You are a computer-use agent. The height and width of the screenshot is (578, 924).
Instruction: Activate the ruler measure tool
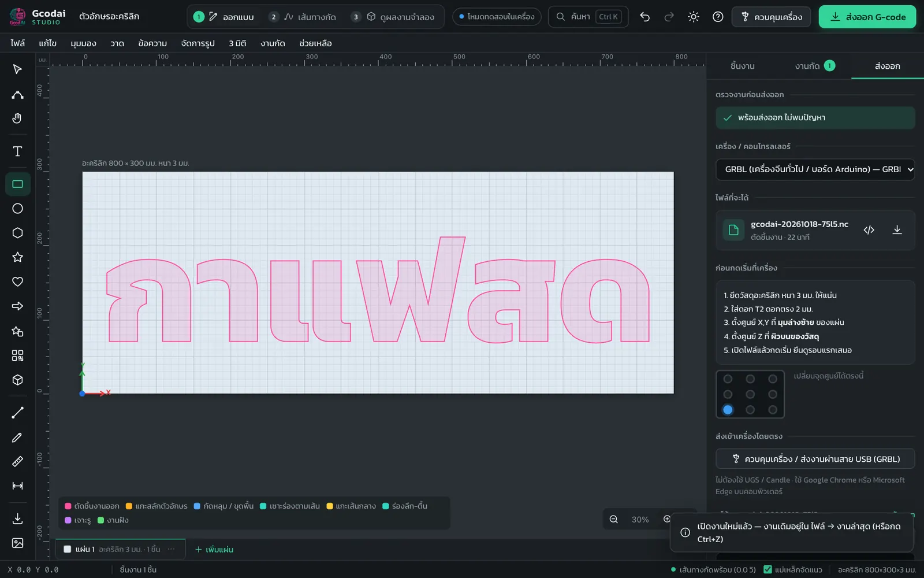pos(17,462)
